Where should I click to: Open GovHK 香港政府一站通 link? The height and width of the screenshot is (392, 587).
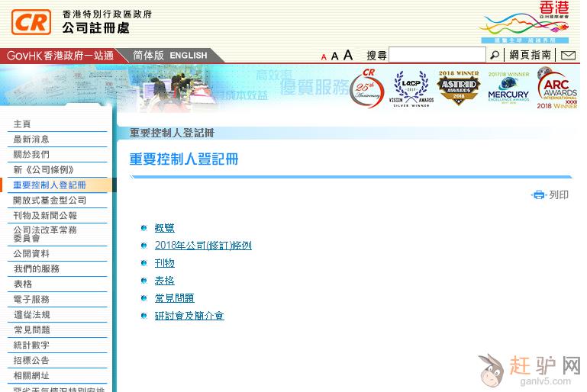click(x=60, y=56)
